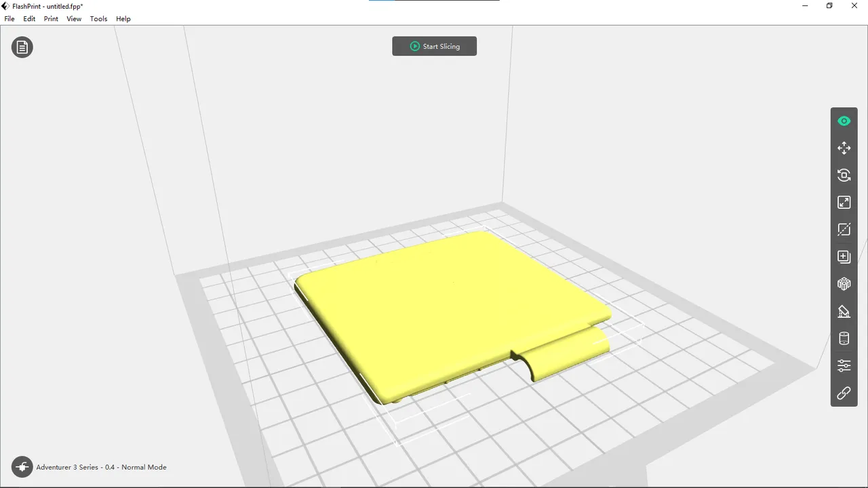Open the Scale tool
The width and height of the screenshot is (868, 488).
point(844,202)
